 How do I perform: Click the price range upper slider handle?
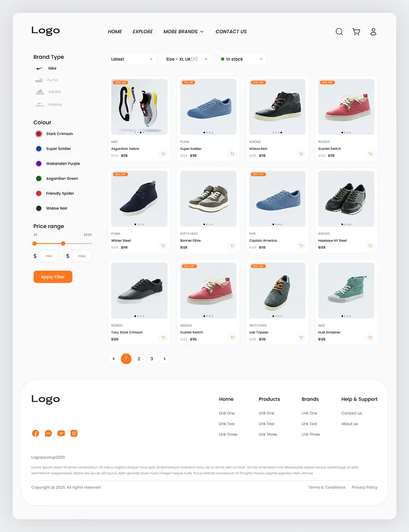pos(63,243)
